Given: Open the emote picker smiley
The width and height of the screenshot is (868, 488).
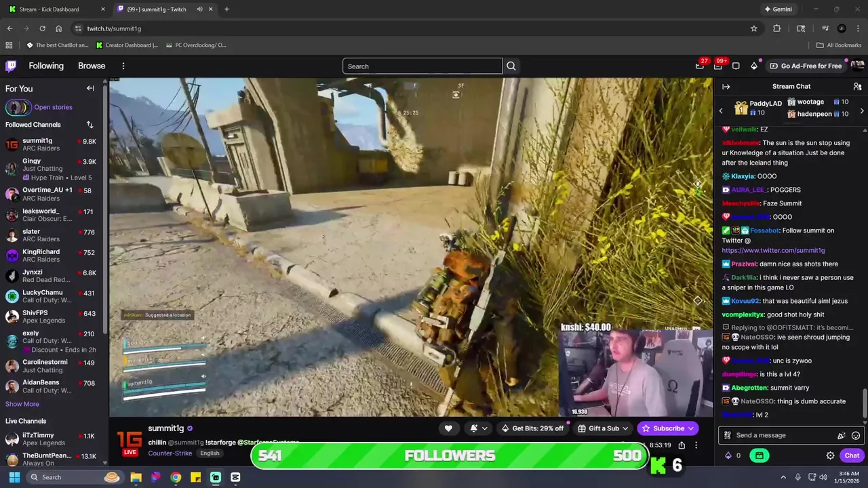Looking at the screenshot, I should 856,436.
